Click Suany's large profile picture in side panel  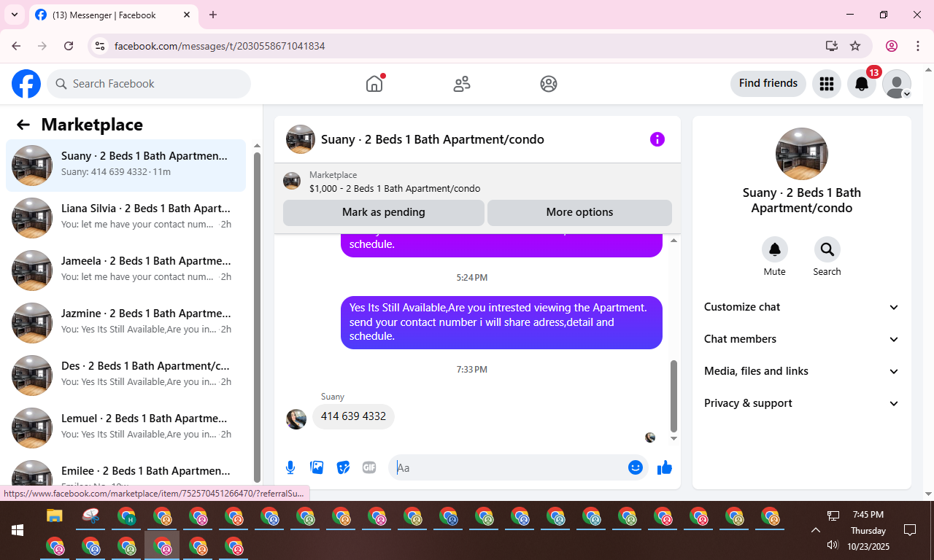click(802, 154)
